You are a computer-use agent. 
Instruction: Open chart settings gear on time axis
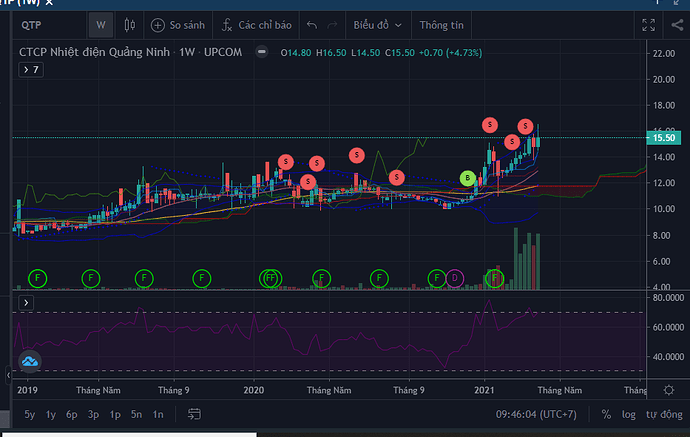(669, 389)
